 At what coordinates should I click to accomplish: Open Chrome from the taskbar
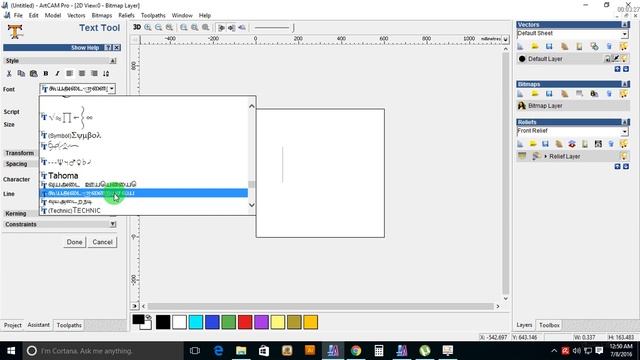[356, 351]
